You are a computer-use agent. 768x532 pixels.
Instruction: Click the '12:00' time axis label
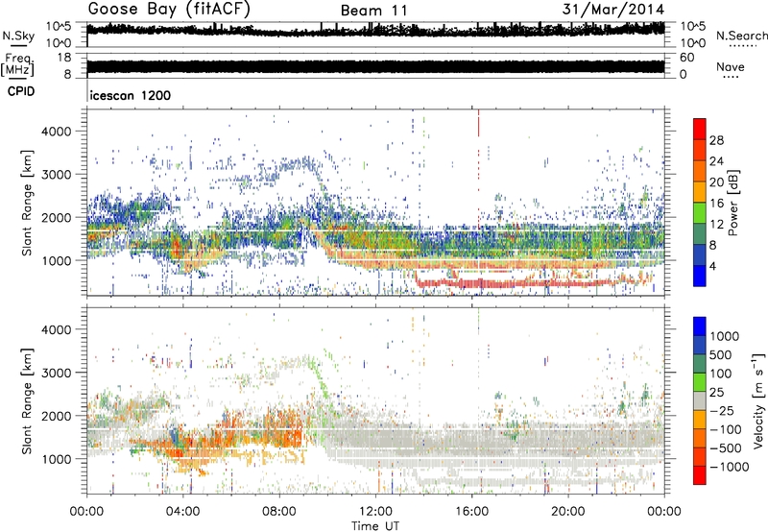point(375,511)
